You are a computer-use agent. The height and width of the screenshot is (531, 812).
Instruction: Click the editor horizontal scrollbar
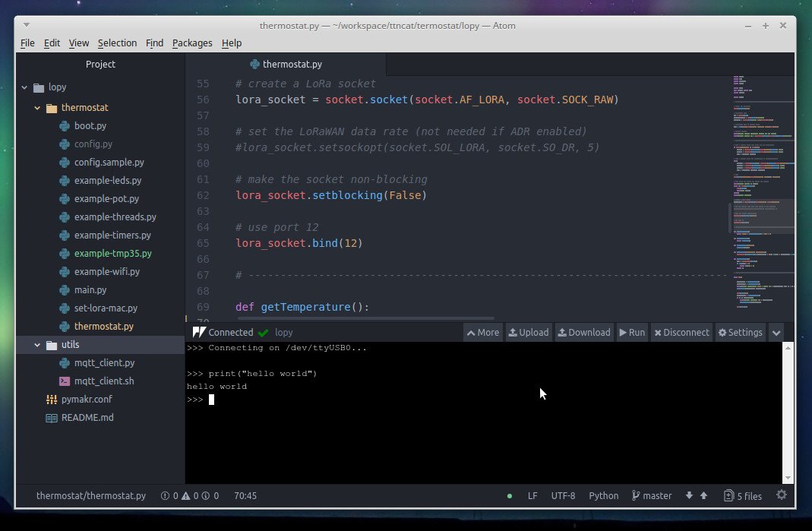365,318
